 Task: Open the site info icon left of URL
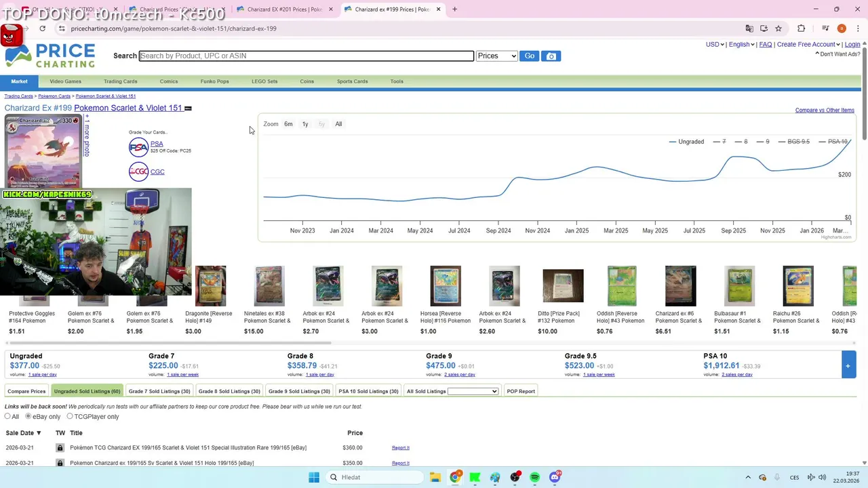(62, 28)
